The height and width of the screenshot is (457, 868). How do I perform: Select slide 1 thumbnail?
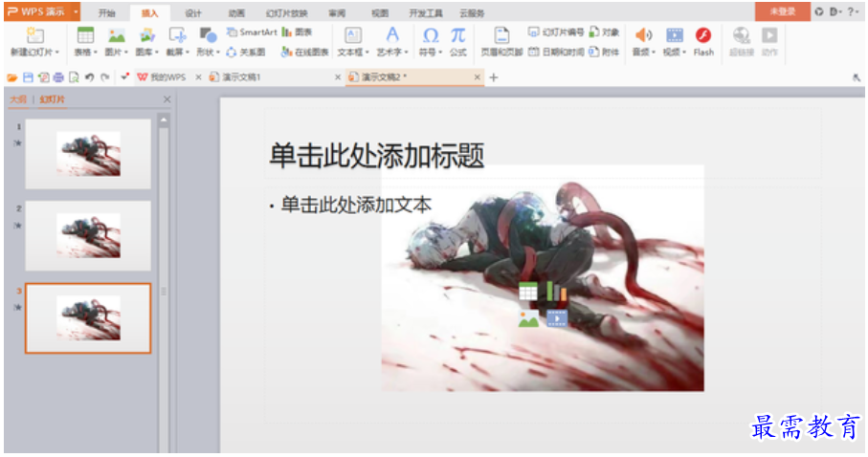point(88,154)
